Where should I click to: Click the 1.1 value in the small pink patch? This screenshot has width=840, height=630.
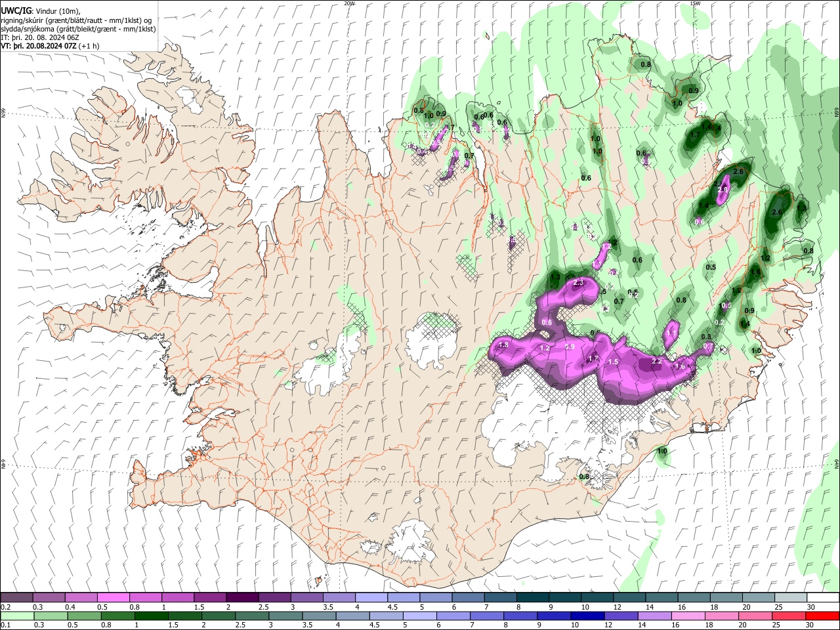tap(672, 333)
